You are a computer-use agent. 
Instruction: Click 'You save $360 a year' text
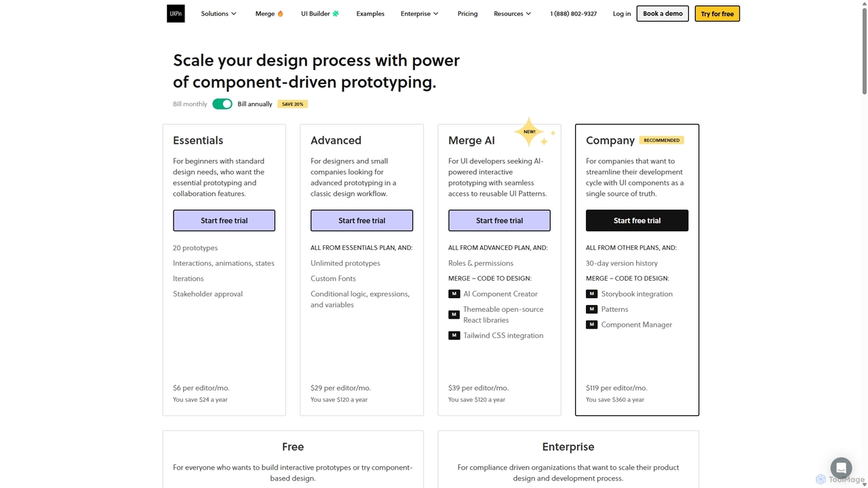(615, 400)
